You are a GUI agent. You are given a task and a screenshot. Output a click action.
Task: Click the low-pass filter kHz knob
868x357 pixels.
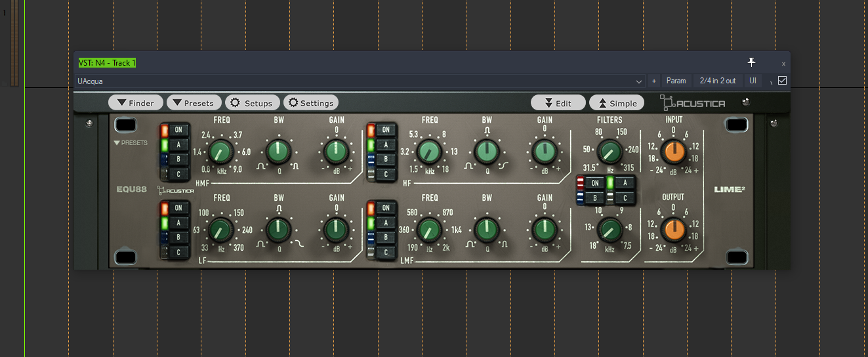click(610, 230)
